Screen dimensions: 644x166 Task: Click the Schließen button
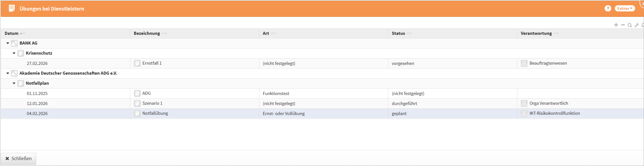(19, 158)
